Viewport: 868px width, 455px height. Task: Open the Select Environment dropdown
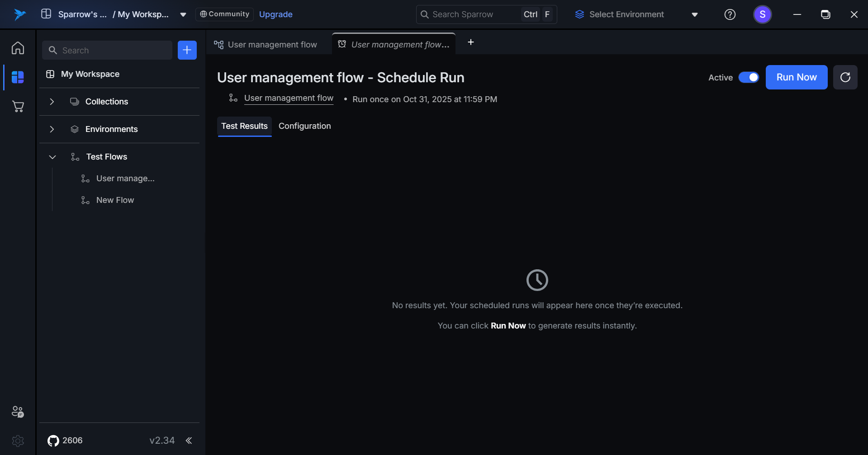pyautogui.click(x=636, y=14)
